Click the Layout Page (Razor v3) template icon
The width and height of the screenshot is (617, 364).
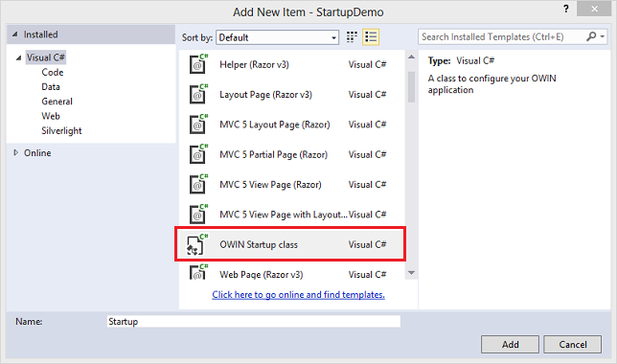point(198,94)
